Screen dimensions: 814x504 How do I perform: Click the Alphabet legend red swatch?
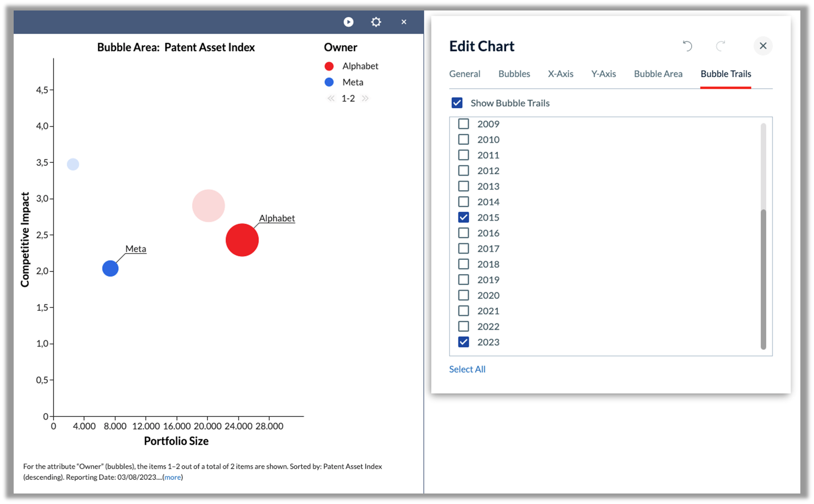click(329, 66)
